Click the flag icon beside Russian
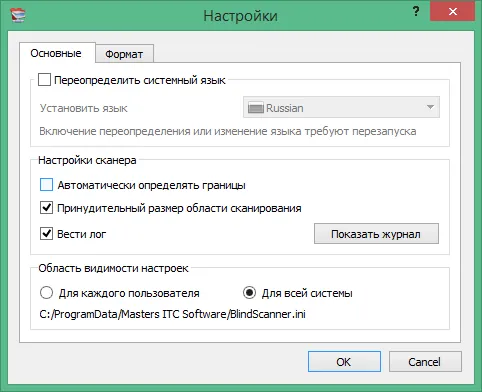The image size is (482, 392). coord(256,108)
